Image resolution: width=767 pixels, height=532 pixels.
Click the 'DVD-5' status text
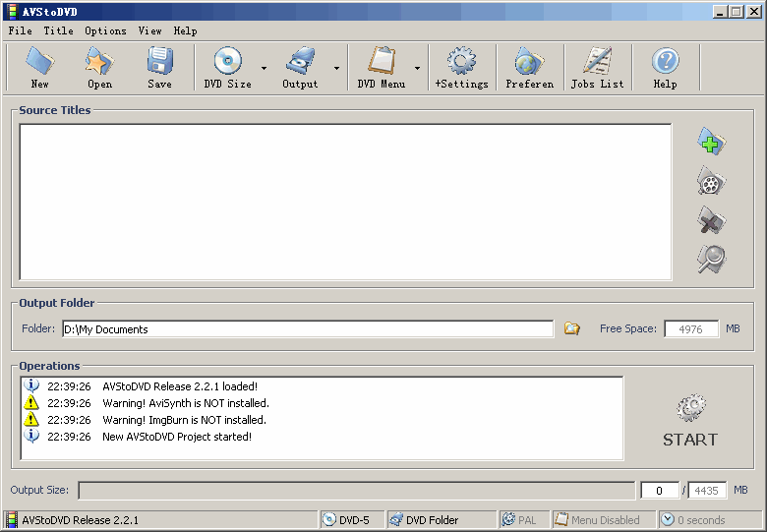pyautogui.click(x=354, y=520)
